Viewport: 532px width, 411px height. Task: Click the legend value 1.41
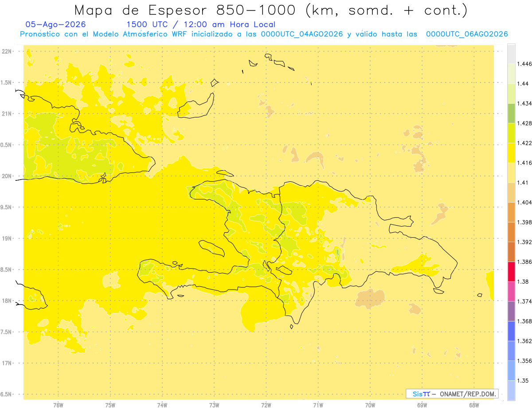522,183
